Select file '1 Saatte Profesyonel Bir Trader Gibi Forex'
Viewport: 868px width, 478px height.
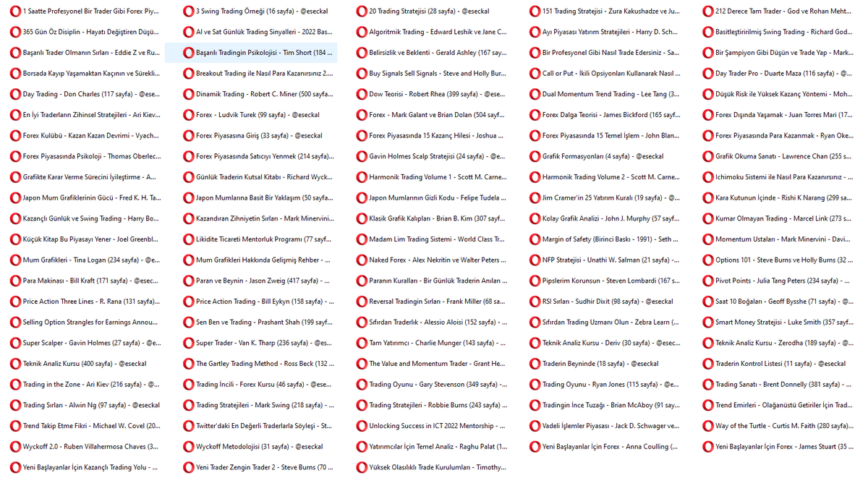click(x=90, y=12)
